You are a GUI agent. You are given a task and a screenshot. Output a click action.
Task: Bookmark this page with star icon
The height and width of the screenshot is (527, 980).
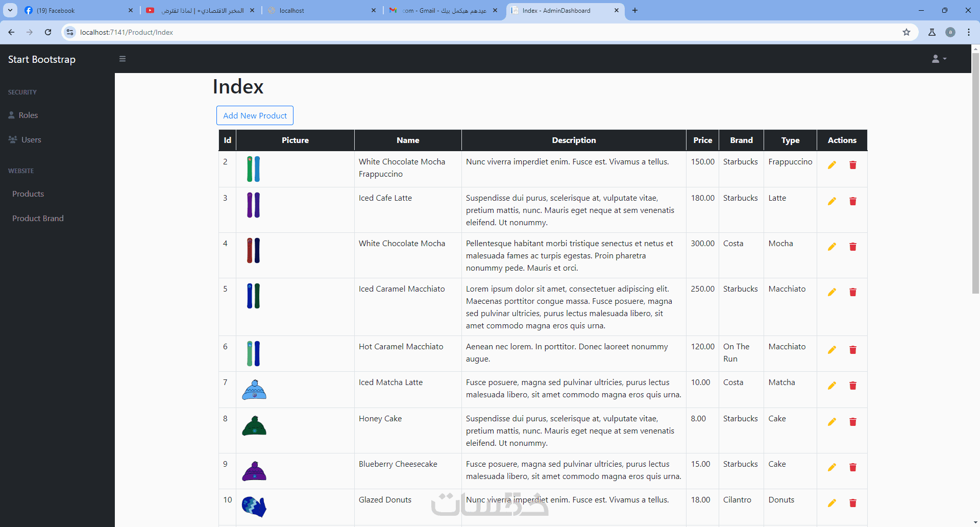906,32
